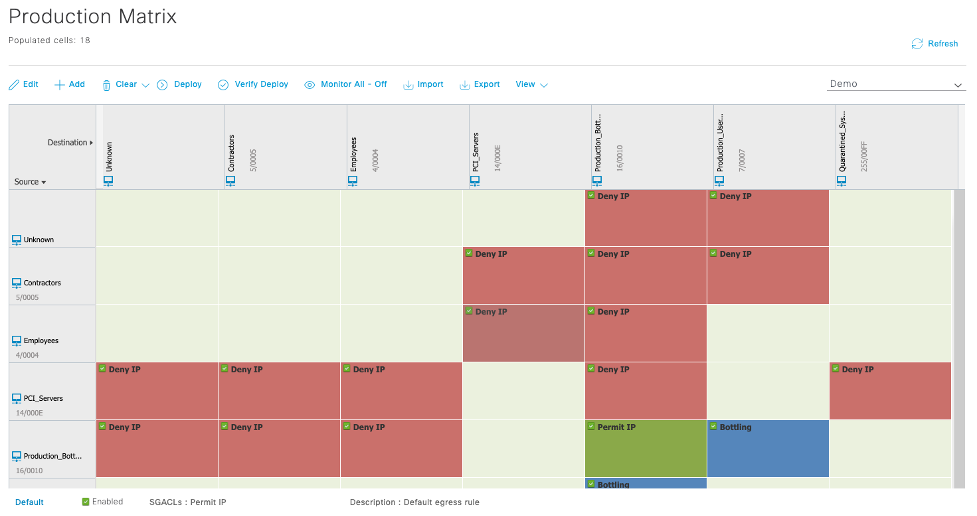Open the Demo matrix selector dropdown
977x516 pixels.
tap(957, 85)
